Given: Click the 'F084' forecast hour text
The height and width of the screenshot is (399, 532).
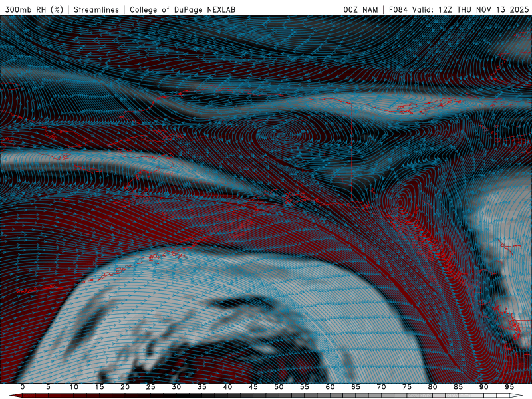Looking at the screenshot, I should [398, 9].
